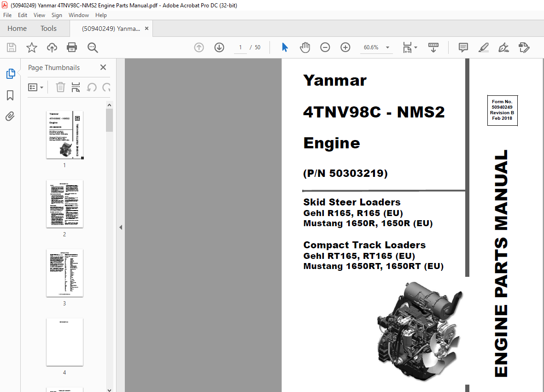Add document to starred with star icon

(x=32, y=47)
